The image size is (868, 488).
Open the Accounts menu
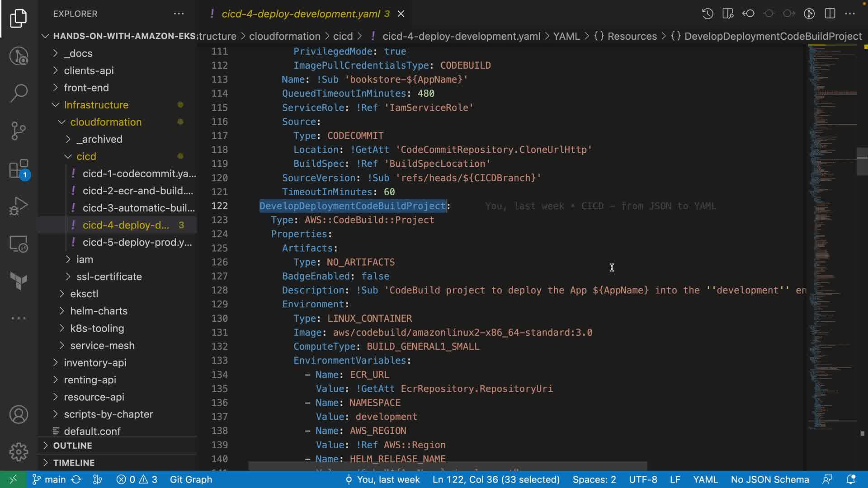click(19, 415)
